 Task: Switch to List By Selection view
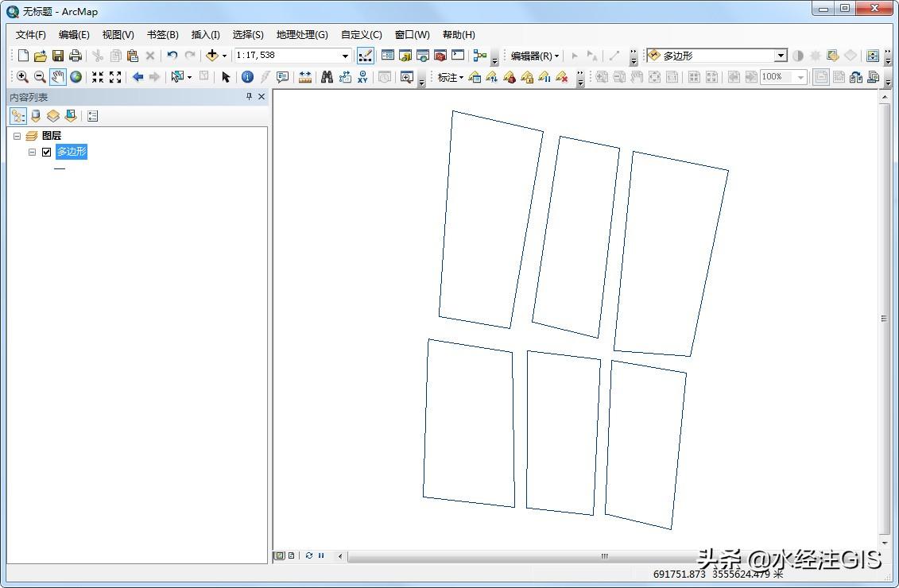[x=71, y=116]
